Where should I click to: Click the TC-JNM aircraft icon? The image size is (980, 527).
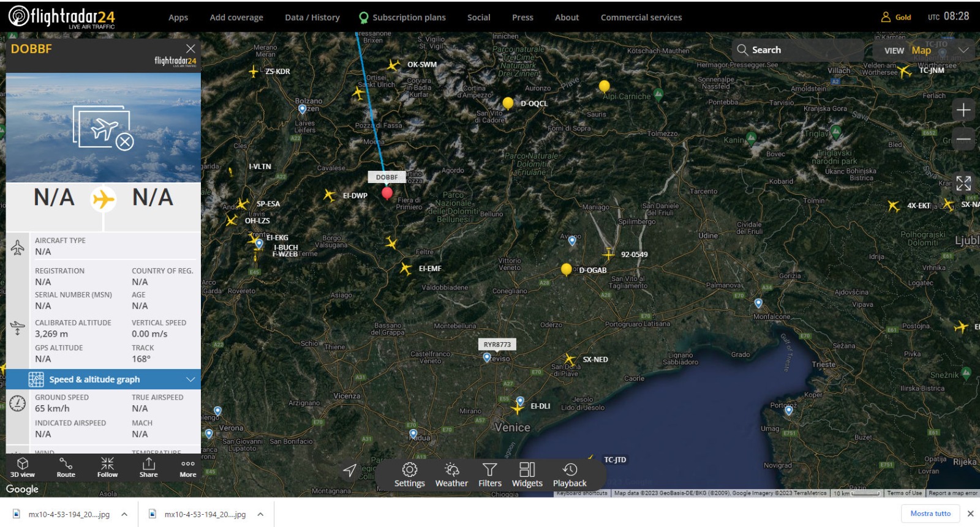pyautogui.click(x=905, y=72)
